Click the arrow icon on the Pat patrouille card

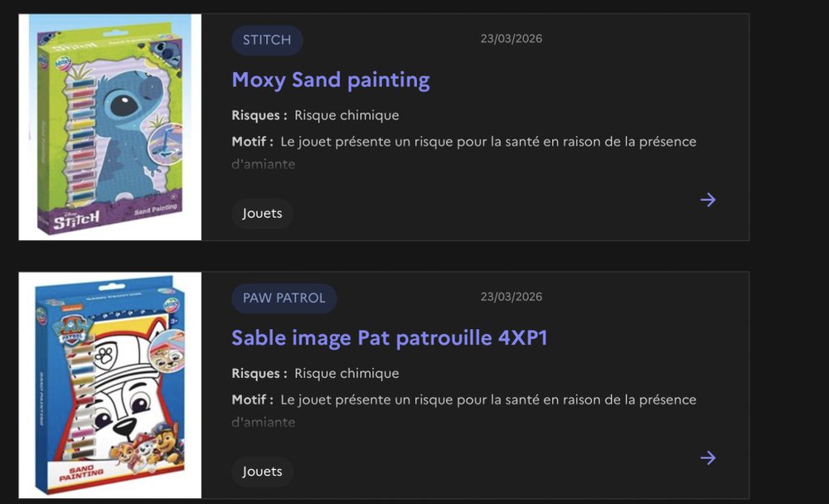click(x=707, y=458)
